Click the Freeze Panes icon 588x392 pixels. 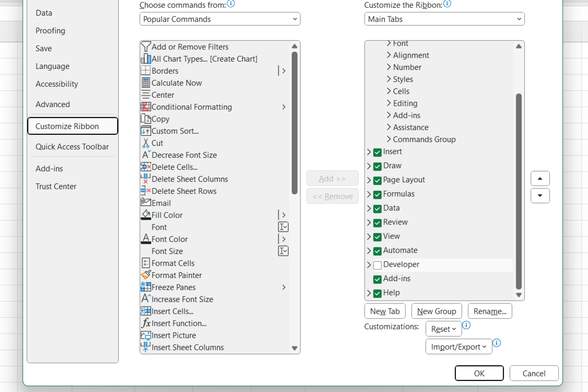[x=145, y=287]
